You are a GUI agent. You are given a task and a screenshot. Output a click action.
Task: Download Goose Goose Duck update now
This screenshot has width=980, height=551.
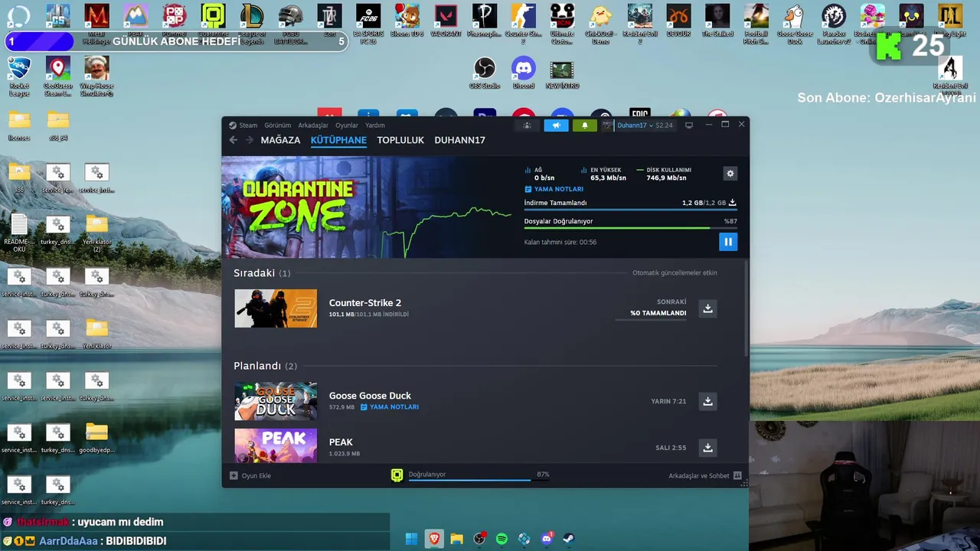coord(708,401)
